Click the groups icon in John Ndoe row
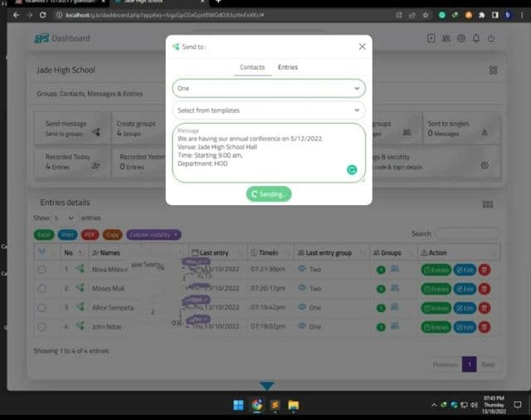The height and width of the screenshot is (420, 531). point(395,326)
